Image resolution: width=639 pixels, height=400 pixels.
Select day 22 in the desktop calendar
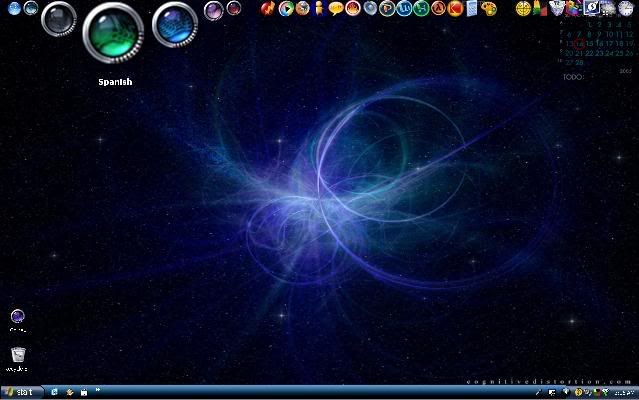[589, 53]
